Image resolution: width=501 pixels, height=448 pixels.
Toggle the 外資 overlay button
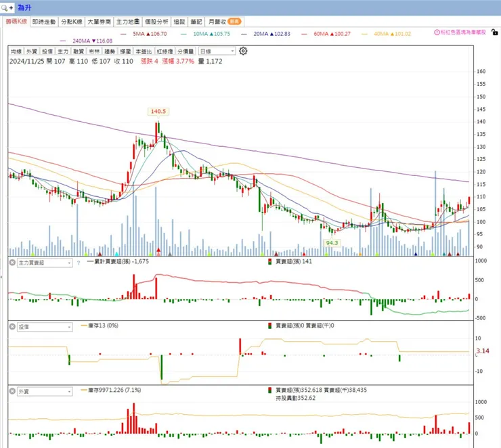32,51
